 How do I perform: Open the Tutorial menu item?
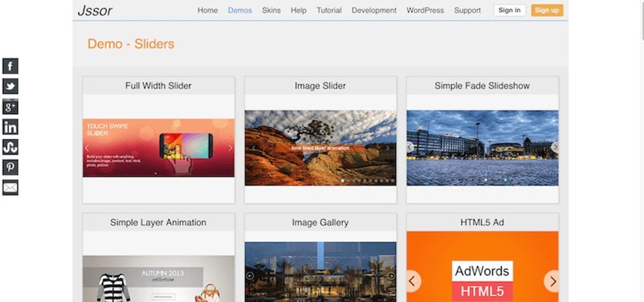329,10
